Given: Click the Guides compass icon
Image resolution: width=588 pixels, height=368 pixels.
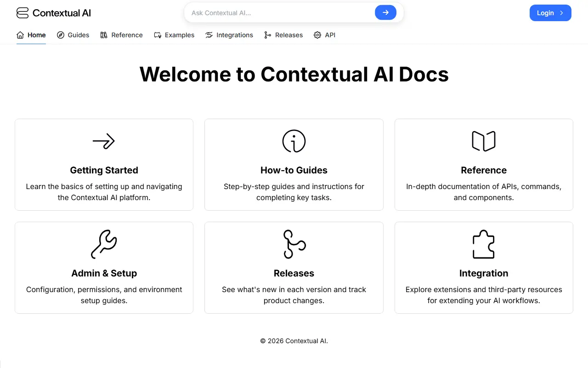Looking at the screenshot, I should pos(61,35).
